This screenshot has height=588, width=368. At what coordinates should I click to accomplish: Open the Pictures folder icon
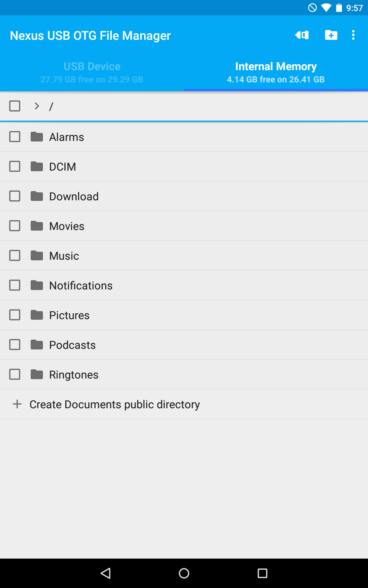tap(37, 315)
